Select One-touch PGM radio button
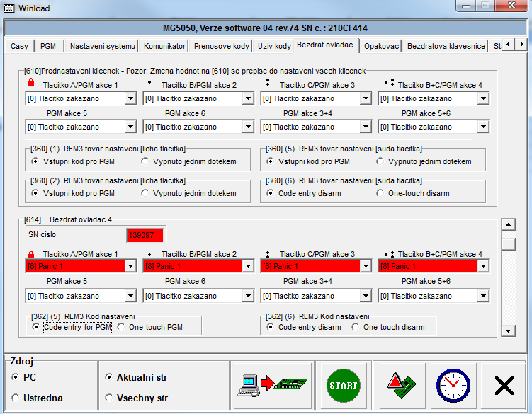The width and height of the screenshot is (532, 414). pyautogui.click(x=121, y=327)
